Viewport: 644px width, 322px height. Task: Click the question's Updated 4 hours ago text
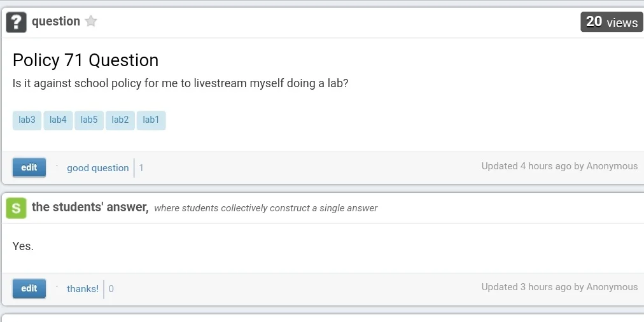tap(559, 166)
